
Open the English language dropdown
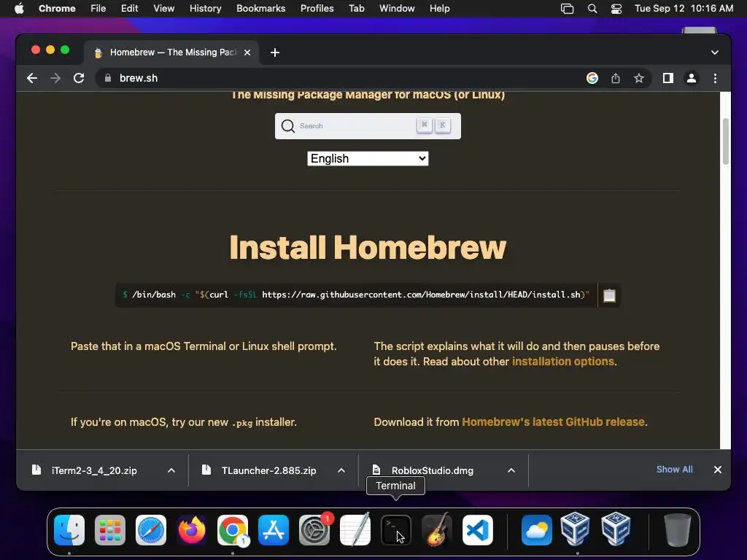point(368,158)
